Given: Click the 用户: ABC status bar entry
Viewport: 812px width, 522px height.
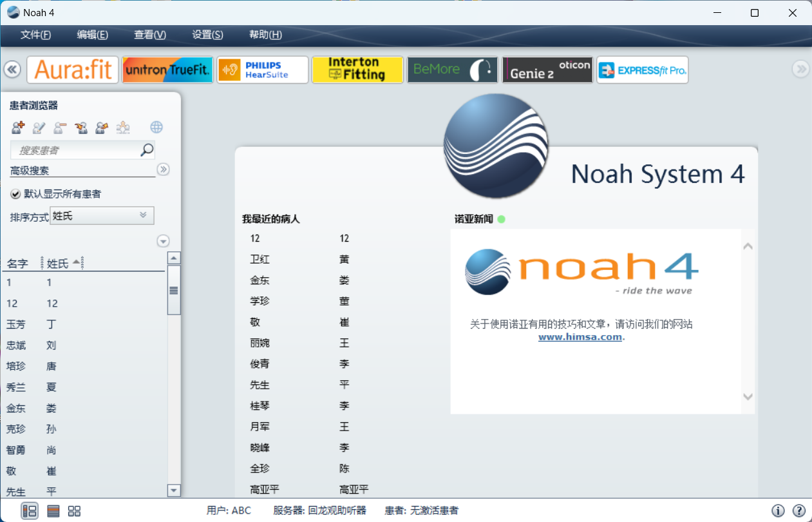Looking at the screenshot, I should coord(229,510).
